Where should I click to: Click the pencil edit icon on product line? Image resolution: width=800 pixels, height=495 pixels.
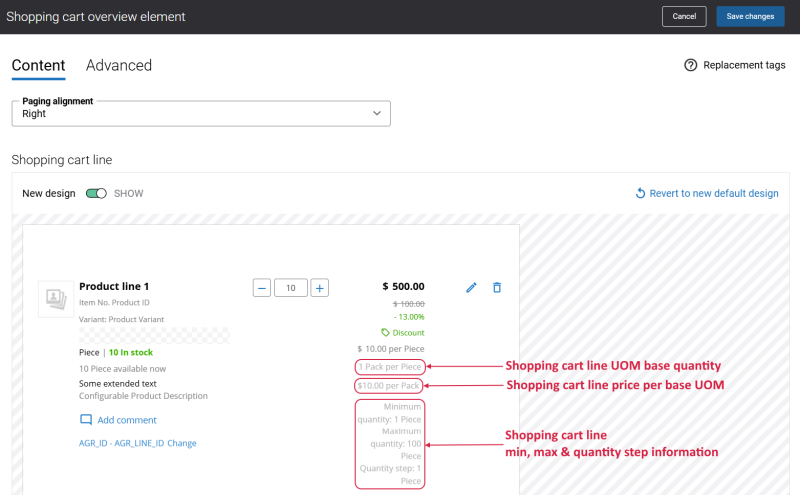472,288
